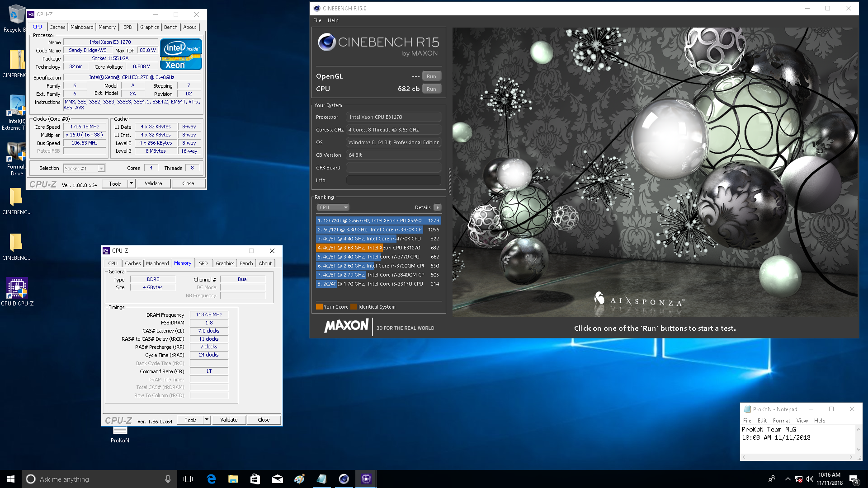Switch to Cinebench taskbar icon
This screenshot has height=488, width=868.
[x=344, y=479]
